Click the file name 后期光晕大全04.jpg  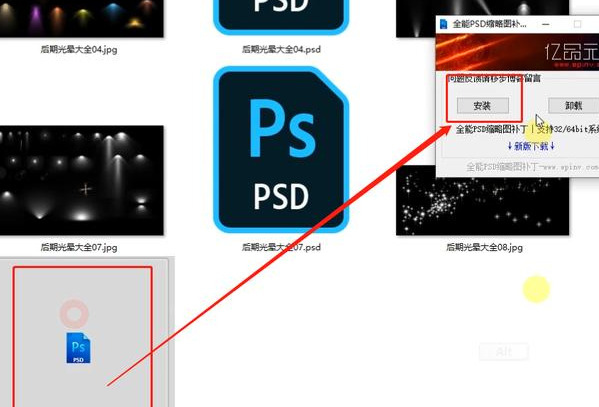79,49
